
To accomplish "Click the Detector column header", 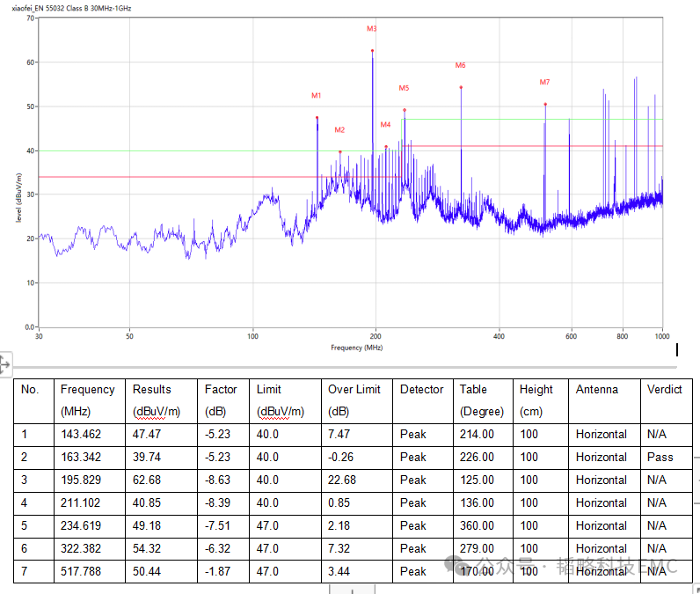I will 421,390.
